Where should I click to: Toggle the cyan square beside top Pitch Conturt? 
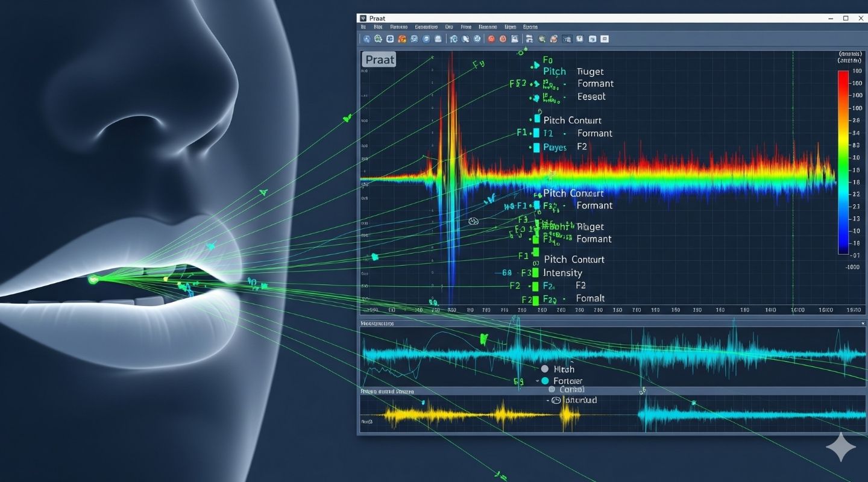click(x=536, y=119)
